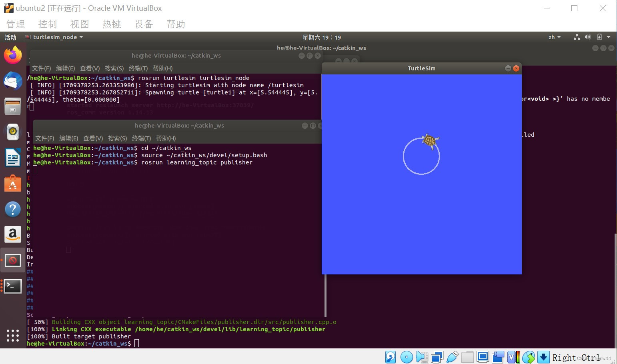Open the zh input language dropdown
Image resolution: width=617 pixels, height=364 pixels.
(555, 37)
